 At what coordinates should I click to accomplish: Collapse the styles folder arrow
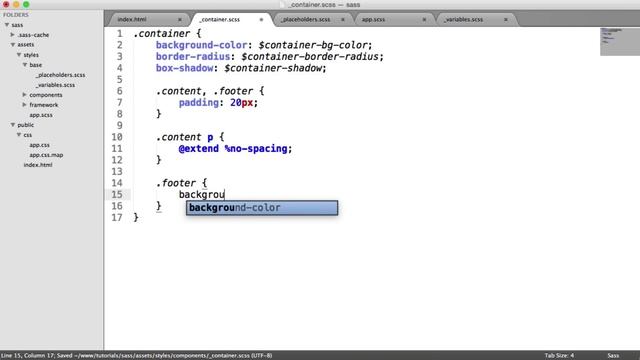pyautogui.click(x=19, y=55)
